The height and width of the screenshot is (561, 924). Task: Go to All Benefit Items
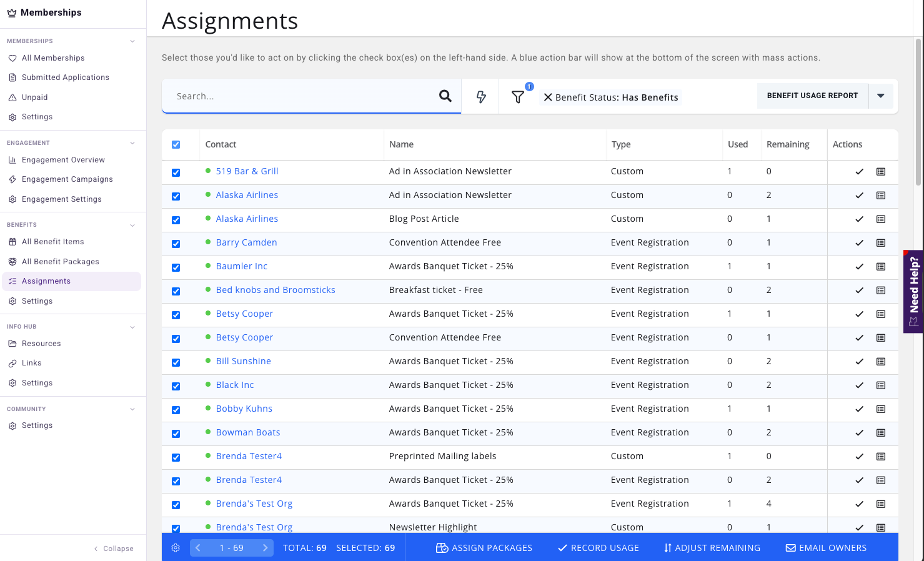tap(52, 242)
